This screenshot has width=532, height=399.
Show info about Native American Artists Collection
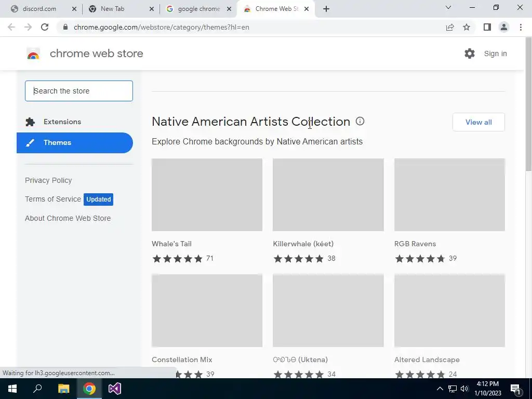point(360,121)
